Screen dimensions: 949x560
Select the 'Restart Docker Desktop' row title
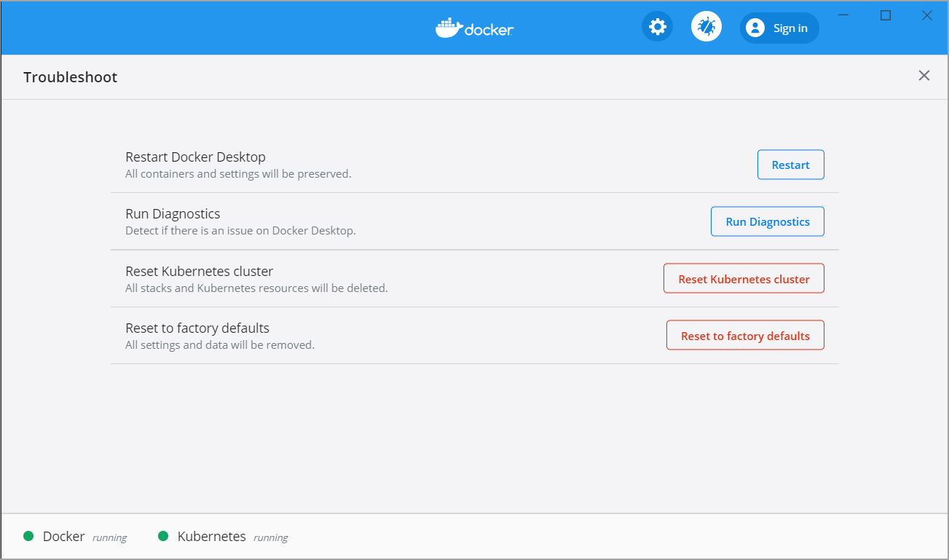195,157
